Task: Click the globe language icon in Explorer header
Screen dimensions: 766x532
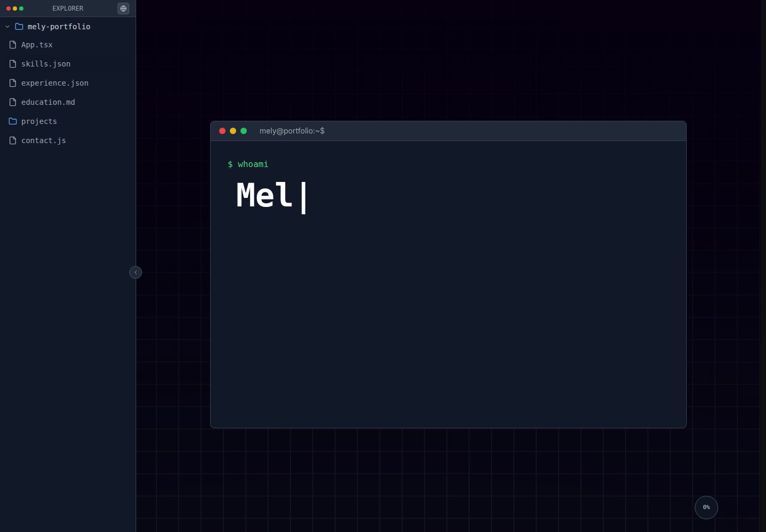Action: point(123,9)
